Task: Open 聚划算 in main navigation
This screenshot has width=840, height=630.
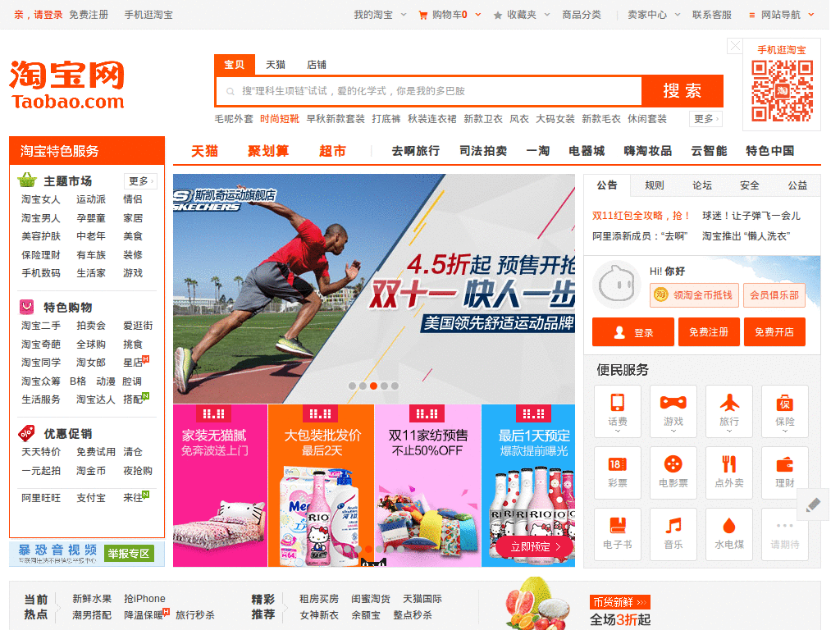Action: click(268, 151)
